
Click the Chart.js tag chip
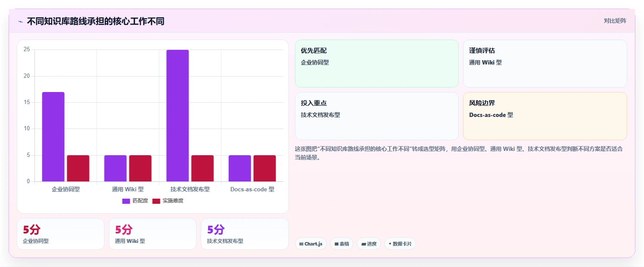(310, 244)
